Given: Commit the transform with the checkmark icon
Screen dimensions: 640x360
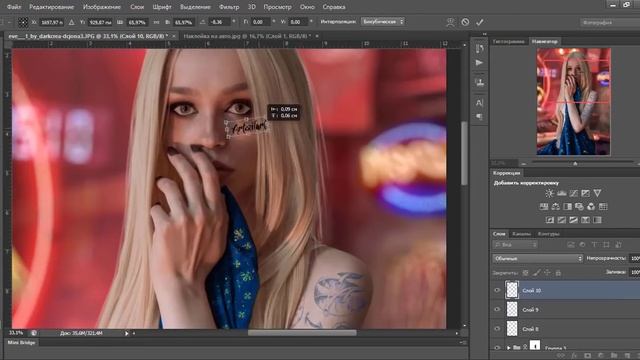Looking at the screenshot, I should 480,22.
